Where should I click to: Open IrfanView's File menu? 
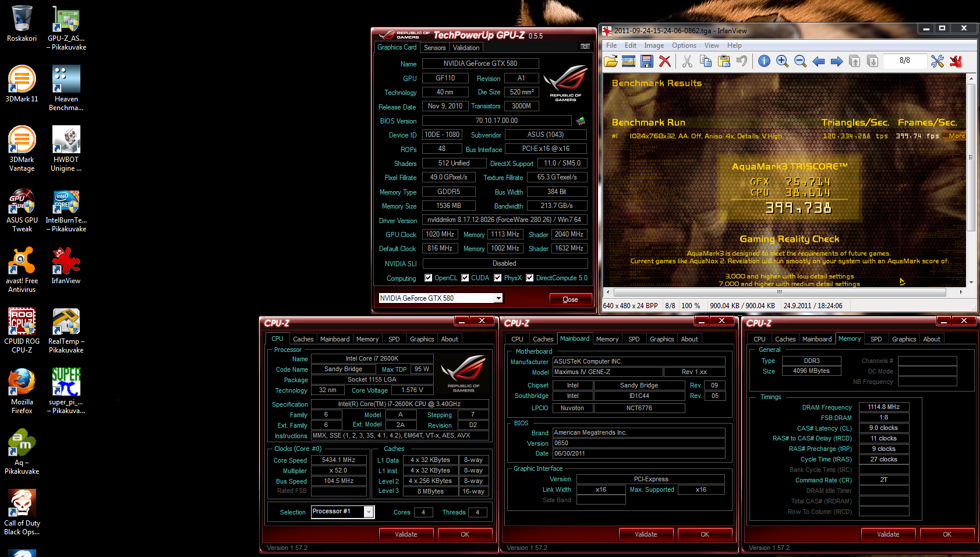coord(611,45)
